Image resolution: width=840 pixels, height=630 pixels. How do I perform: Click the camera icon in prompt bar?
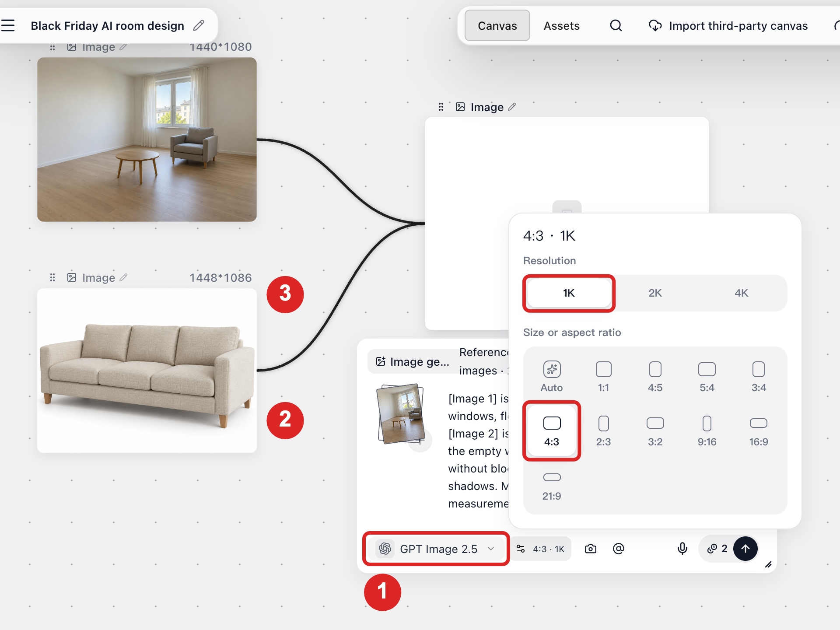click(x=590, y=549)
